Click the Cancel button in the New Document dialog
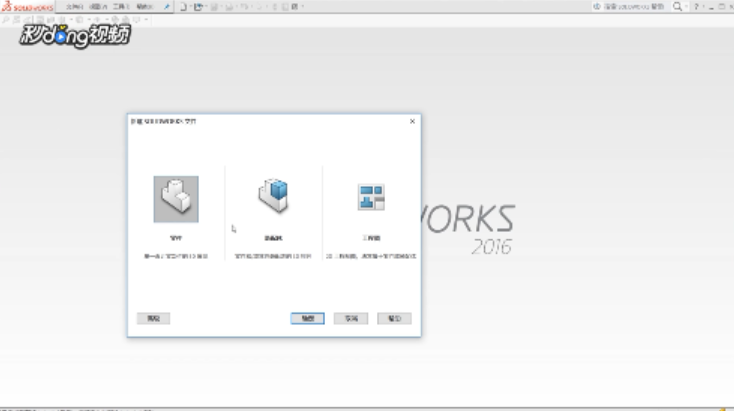The image size is (734, 411). 351,318
